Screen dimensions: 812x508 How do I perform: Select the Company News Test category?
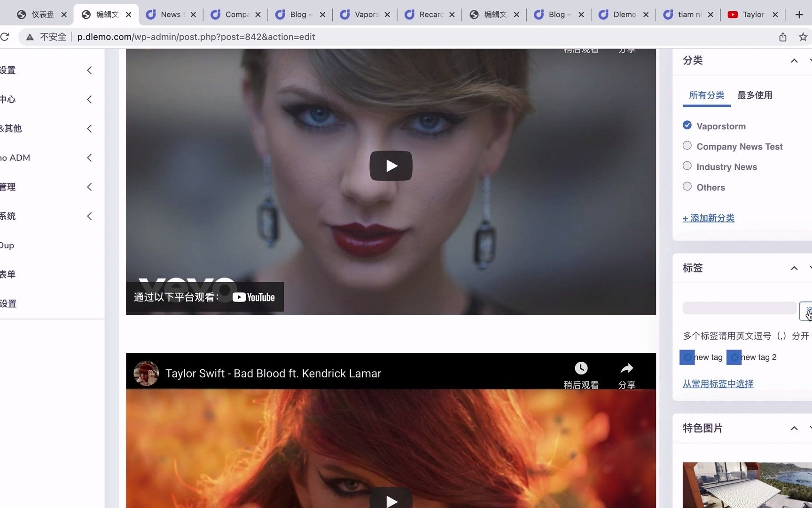(x=687, y=145)
